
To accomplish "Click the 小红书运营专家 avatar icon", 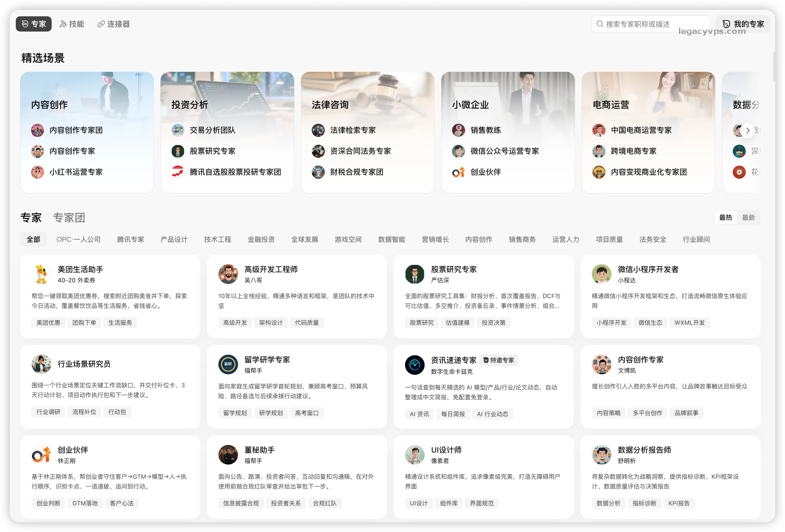I will 38,172.
